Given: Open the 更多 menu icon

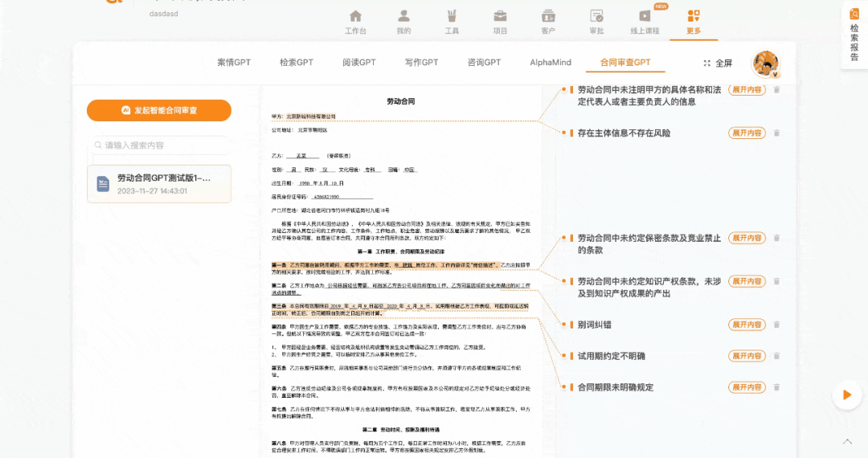Looking at the screenshot, I should pyautogui.click(x=694, y=17).
